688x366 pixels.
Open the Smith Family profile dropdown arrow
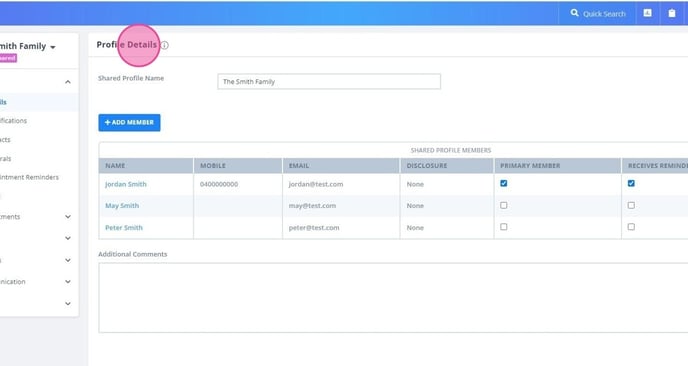[53, 47]
